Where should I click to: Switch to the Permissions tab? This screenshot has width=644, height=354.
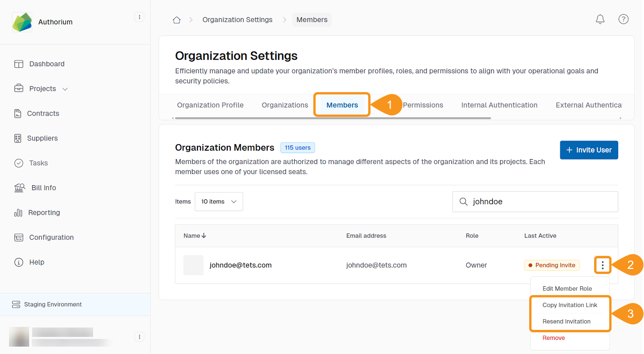(x=423, y=105)
